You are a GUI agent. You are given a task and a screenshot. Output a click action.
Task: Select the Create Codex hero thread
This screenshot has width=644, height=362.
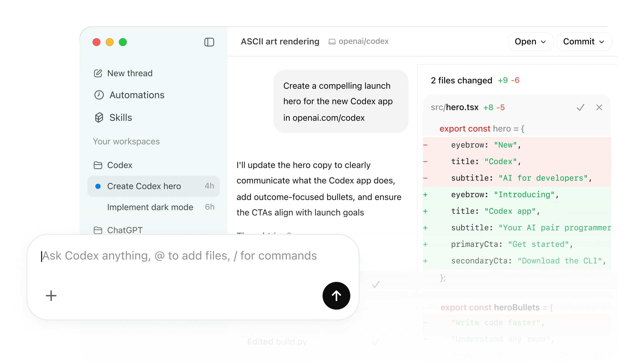click(154, 186)
